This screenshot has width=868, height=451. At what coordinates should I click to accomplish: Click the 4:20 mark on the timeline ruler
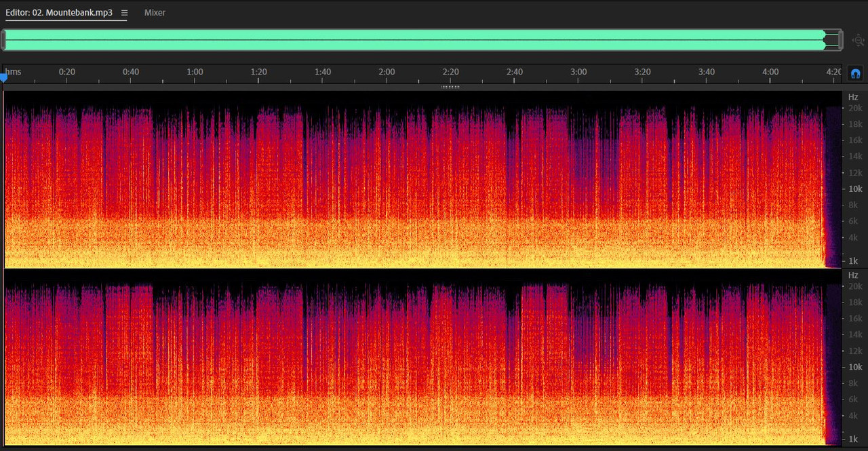833,72
